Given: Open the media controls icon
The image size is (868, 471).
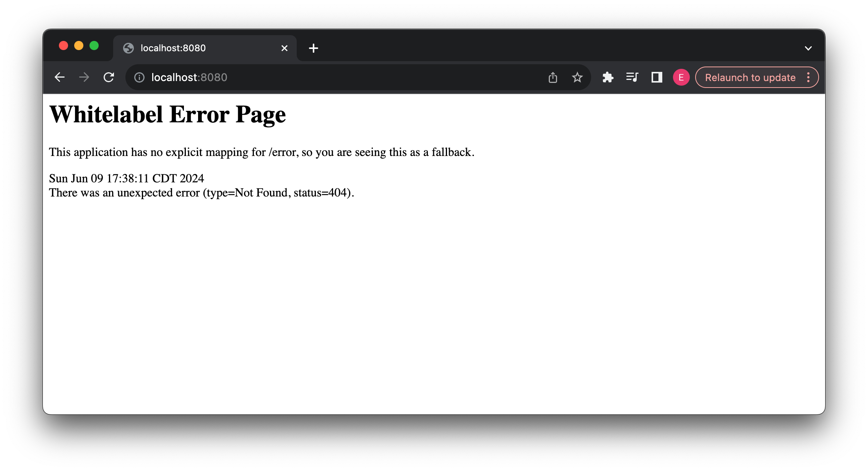Looking at the screenshot, I should (632, 77).
